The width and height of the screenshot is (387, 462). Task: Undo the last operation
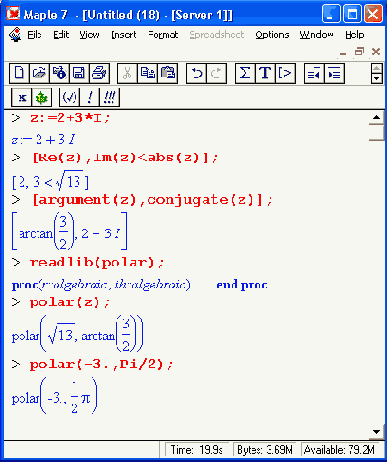tap(196, 73)
